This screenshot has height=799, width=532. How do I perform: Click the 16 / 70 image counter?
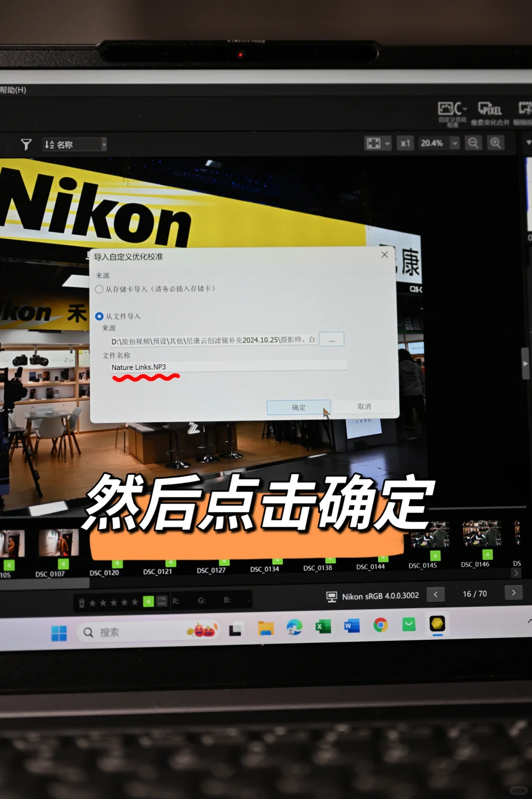coord(475,594)
